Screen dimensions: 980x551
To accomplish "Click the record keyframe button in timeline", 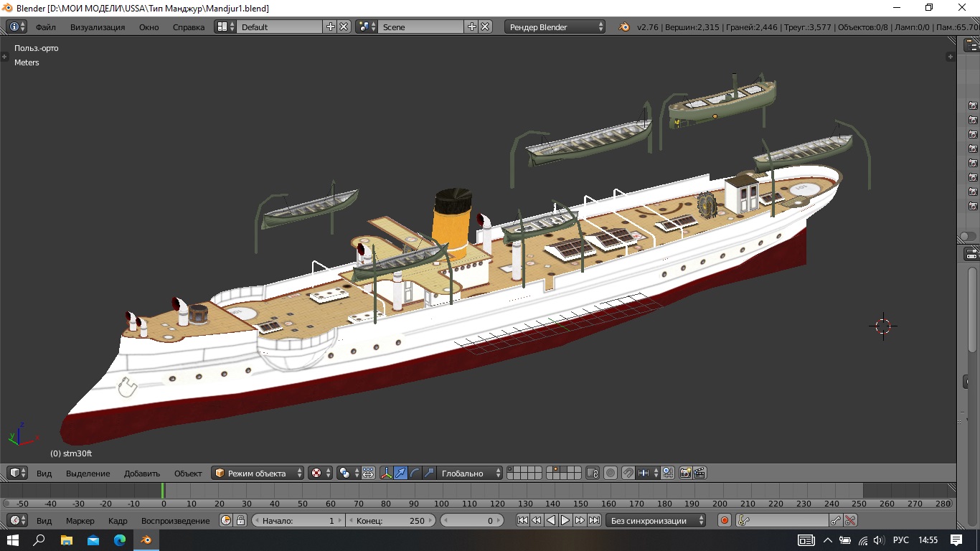I will tap(724, 520).
